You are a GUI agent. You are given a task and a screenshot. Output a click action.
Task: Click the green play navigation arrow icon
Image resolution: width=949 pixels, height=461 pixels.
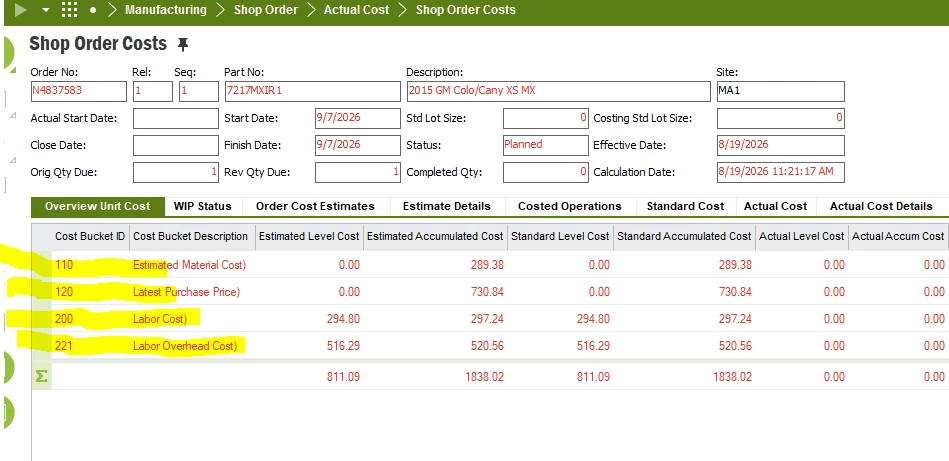pyautogui.click(x=21, y=10)
